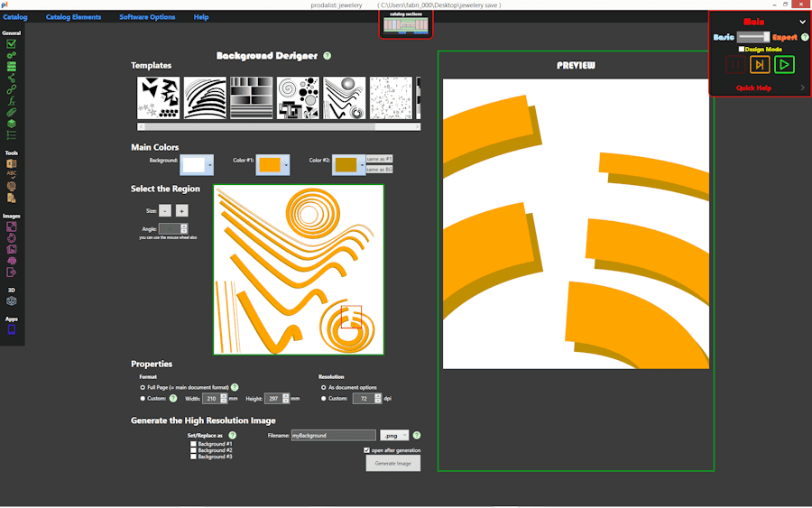Click the green checkmark icon under General

tap(12, 44)
